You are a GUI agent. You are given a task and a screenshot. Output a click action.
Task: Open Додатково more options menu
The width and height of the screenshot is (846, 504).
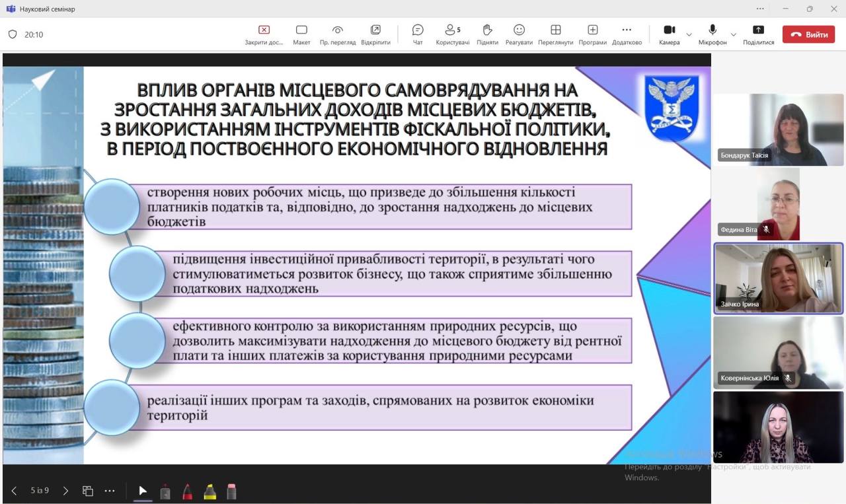627,34
